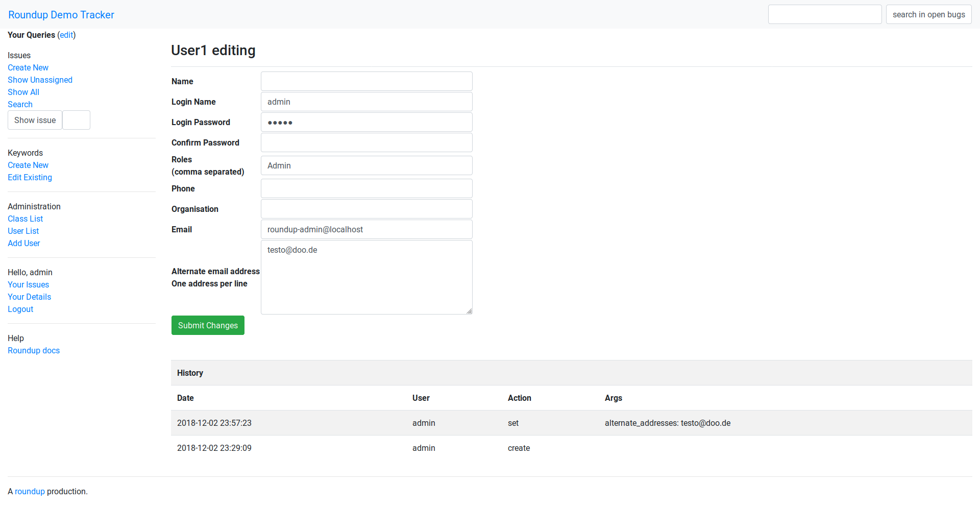Open Create New under Keywords
Screen dimensions: 980x506
(x=28, y=165)
